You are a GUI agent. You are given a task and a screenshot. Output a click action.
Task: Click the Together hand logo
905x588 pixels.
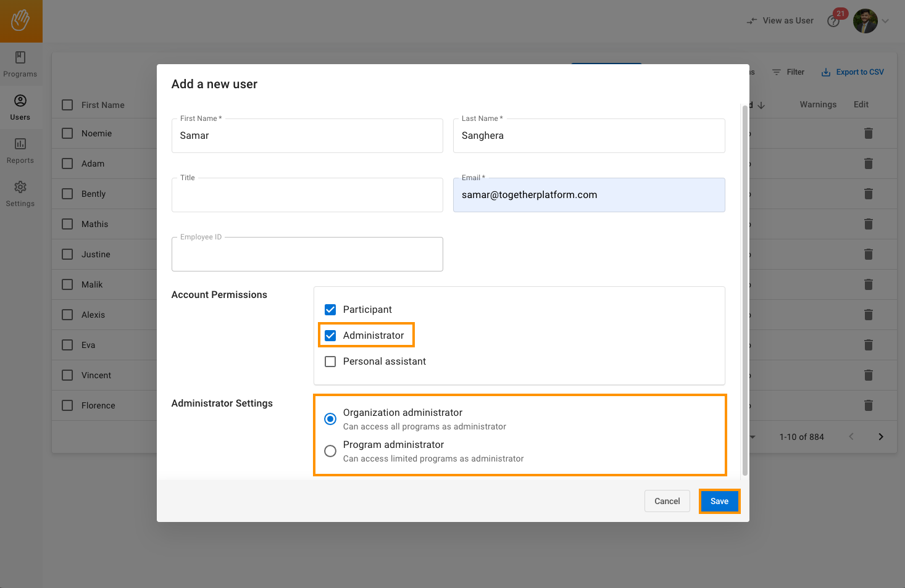click(20, 20)
